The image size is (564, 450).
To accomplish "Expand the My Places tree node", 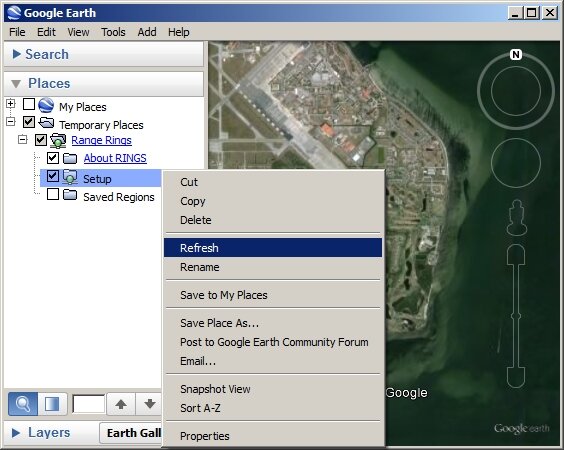I will tap(11, 104).
